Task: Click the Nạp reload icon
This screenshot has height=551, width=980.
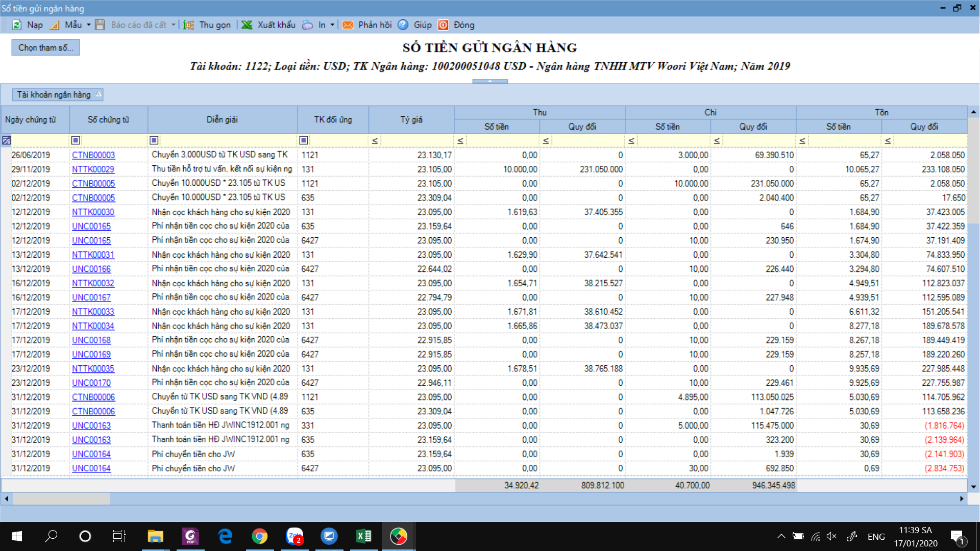Action: (17, 25)
